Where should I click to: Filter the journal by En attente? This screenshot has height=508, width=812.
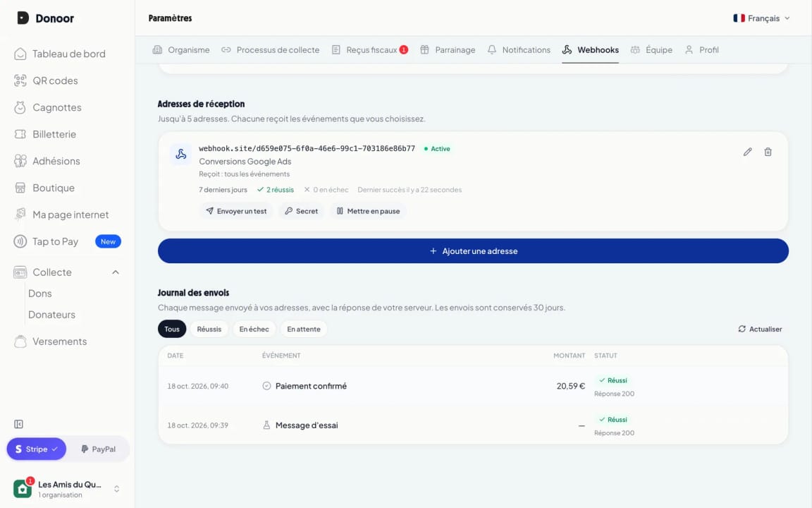pos(304,329)
